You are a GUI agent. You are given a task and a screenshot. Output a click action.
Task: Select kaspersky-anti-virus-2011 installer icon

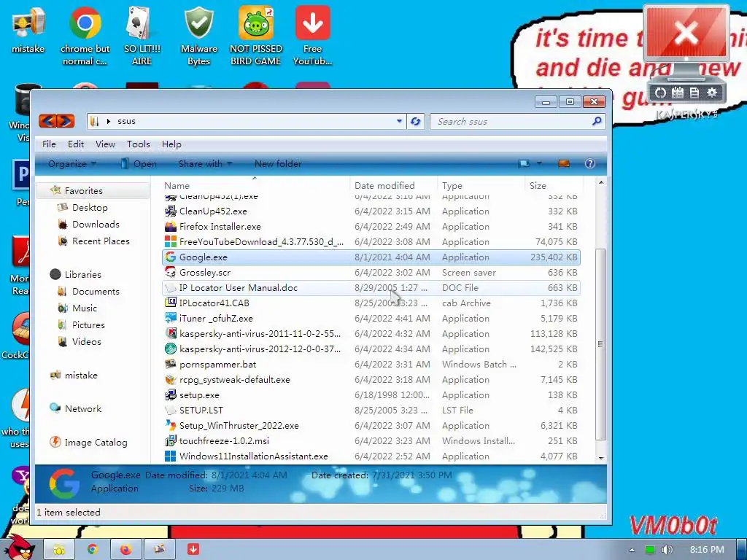(171, 333)
